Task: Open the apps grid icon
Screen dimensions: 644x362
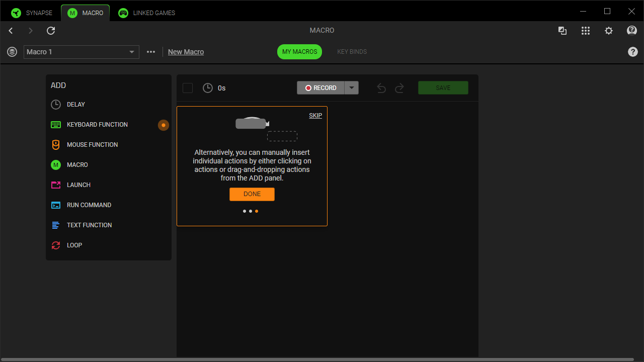Action: pos(586,31)
